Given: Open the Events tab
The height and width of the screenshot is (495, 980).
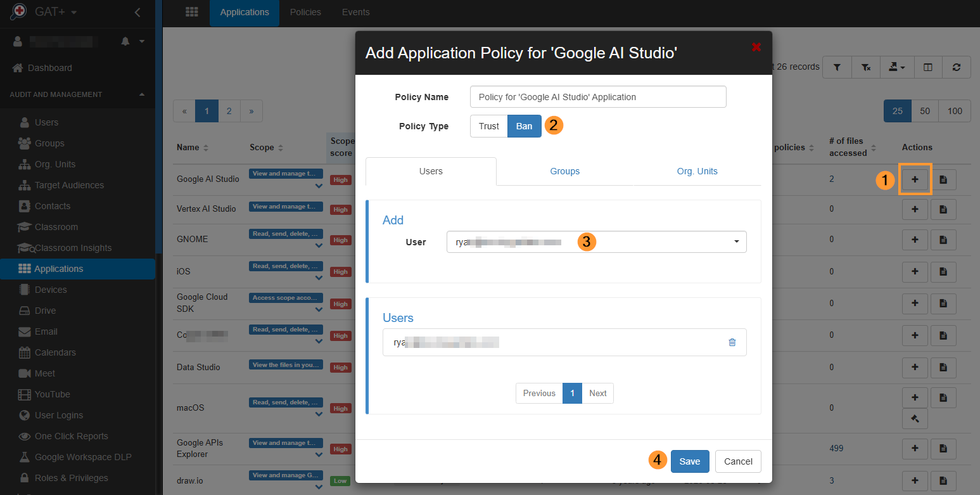Looking at the screenshot, I should (355, 12).
